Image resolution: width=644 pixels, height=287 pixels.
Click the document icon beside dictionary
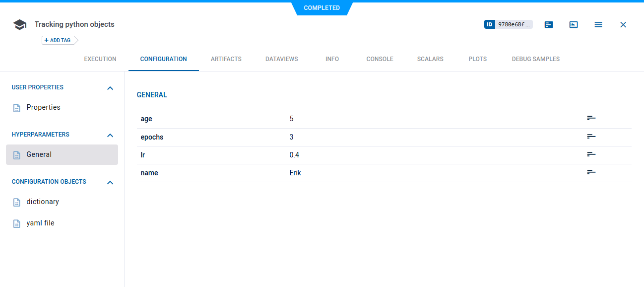17,202
